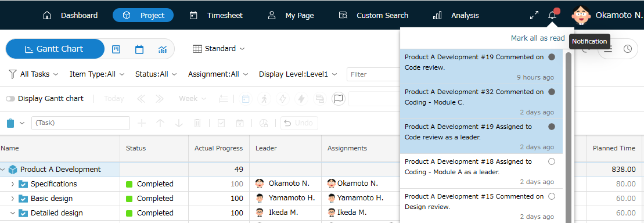The width and height of the screenshot is (644, 223).
Task: Click the Filter text input field
Action: (x=373, y=74)
